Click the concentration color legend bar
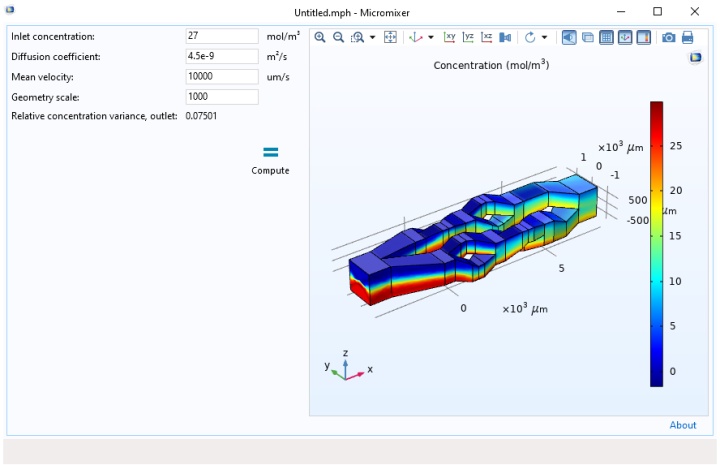The image size is (720, 465). (x=656, y=244)
